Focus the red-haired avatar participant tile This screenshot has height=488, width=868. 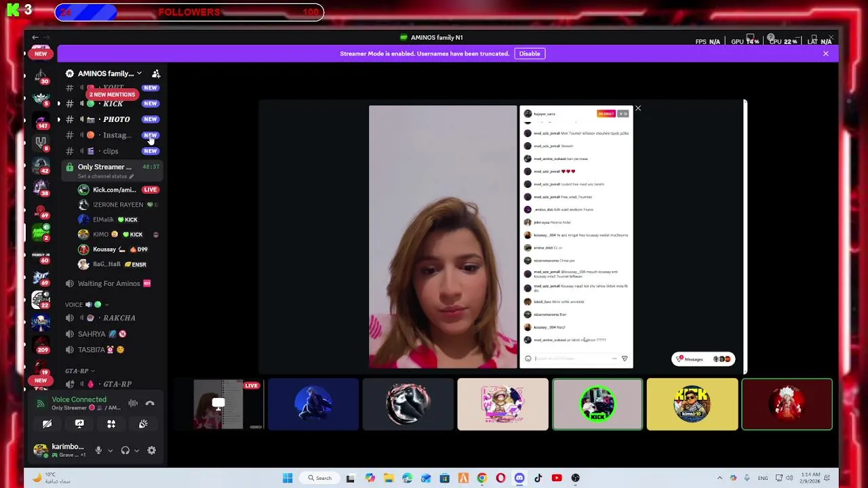pyautogui.click(x=787, y=405)
